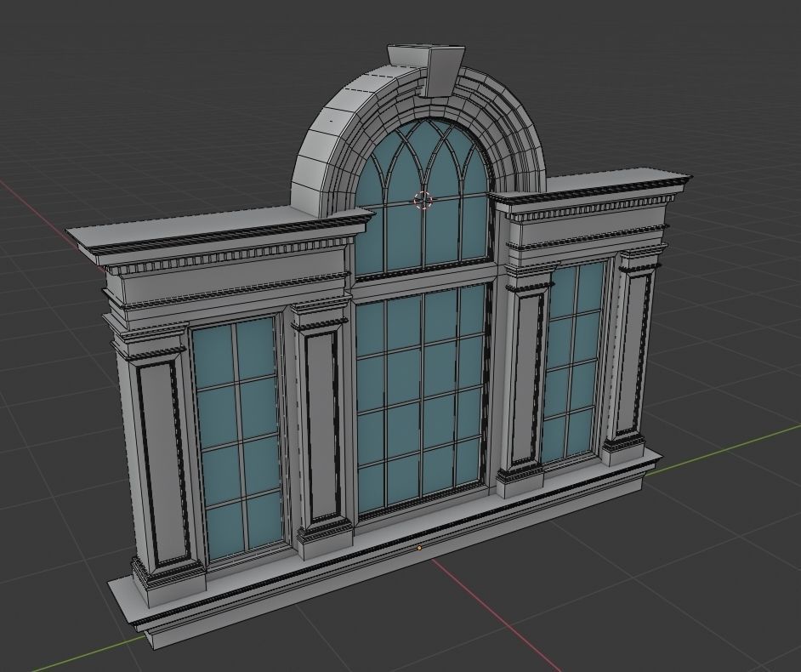This screenshot has width=801, height=672.
Task: Select the far-left pilaster's recessed panel
Action: (162, 464)
